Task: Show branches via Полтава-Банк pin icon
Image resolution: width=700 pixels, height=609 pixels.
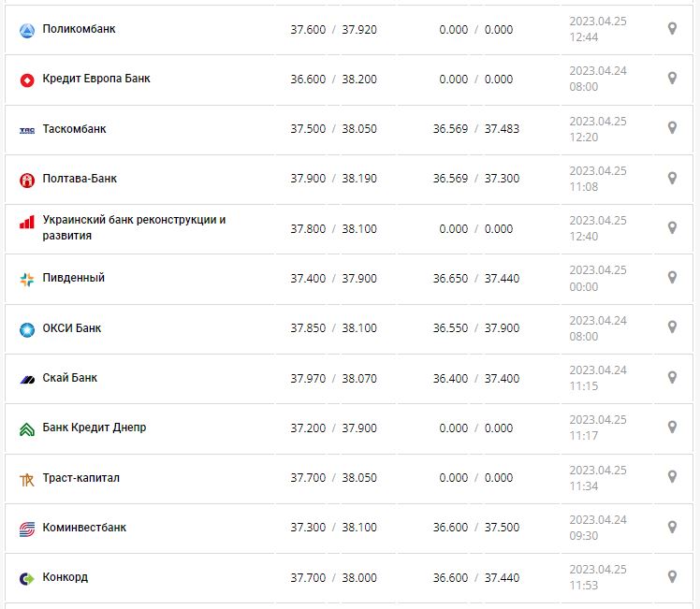Action: (x=672, y=178)
